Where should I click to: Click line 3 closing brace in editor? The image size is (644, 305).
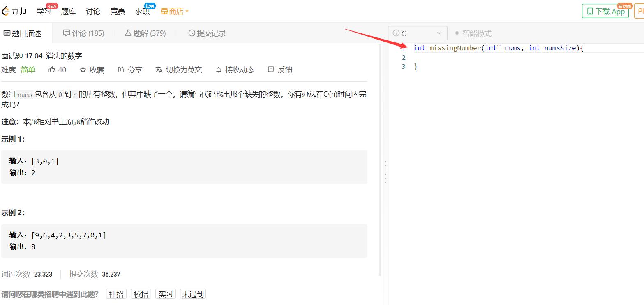pos(416,67)
